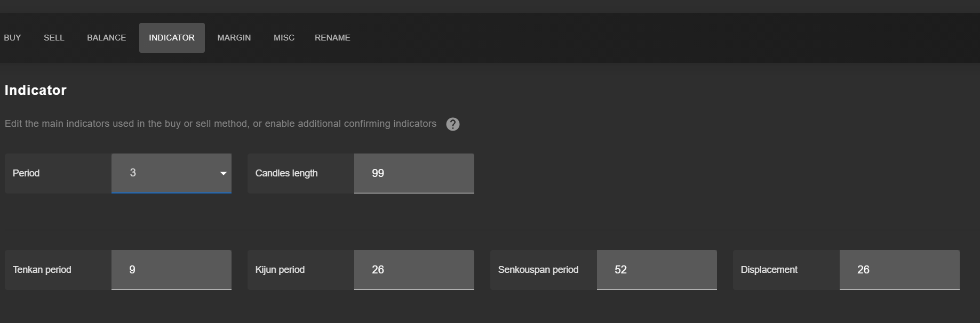This screenshot has width=980, height=323.
Task: Click the Period label
Action: tap(26, 173)
